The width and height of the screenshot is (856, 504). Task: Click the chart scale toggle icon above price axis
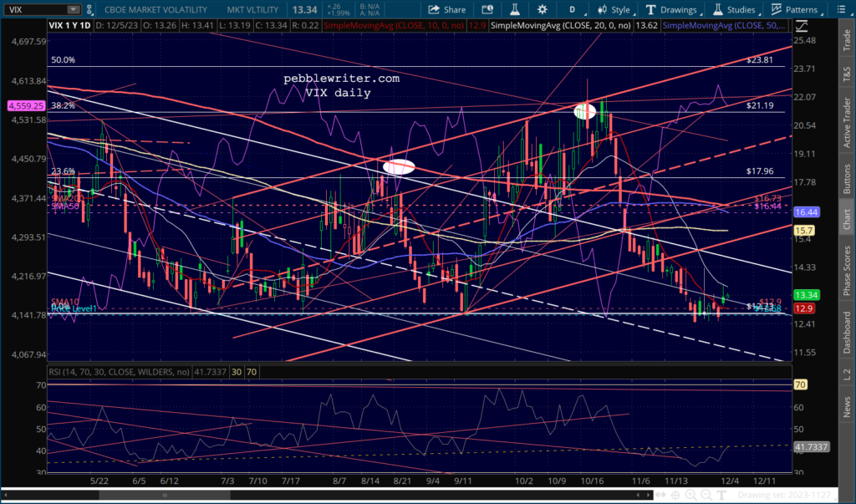[802, 26]
